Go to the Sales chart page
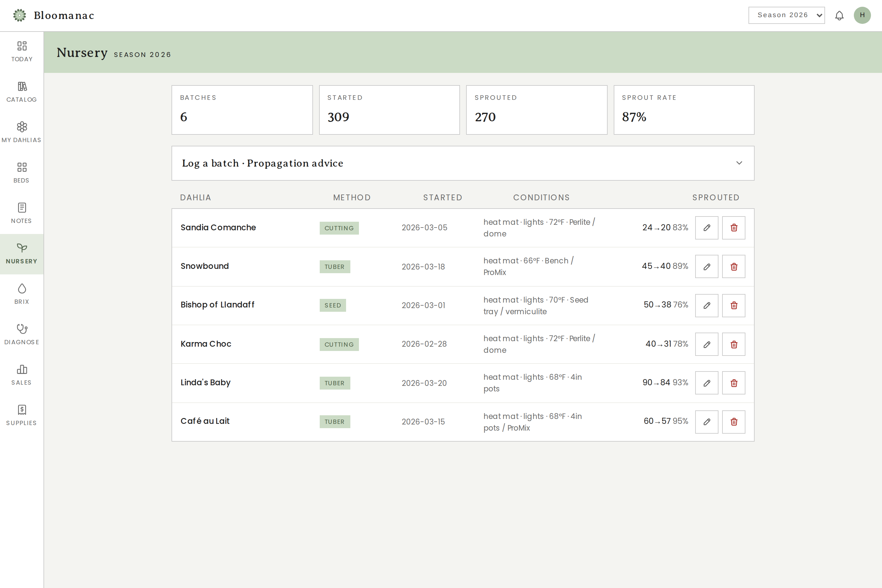Viewport: 882px width, 588px height. point(22,375)
